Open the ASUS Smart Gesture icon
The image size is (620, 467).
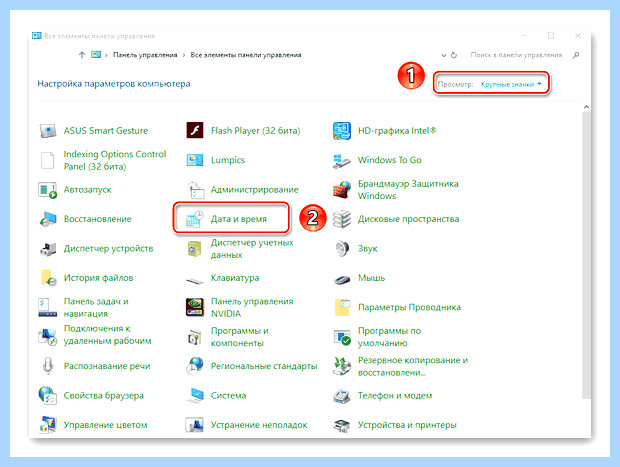(48, 130)
